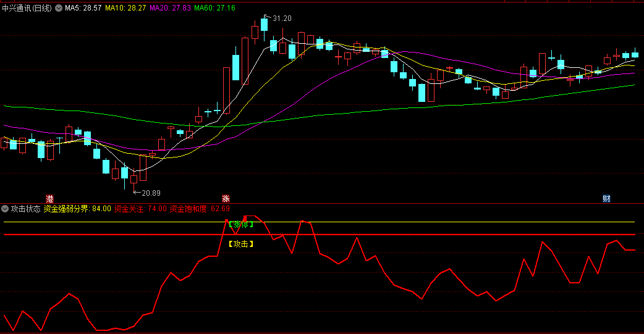
Task: Expand the 攻击状态 indicator dropdown arrow
Action: click(x=5, y=209)
